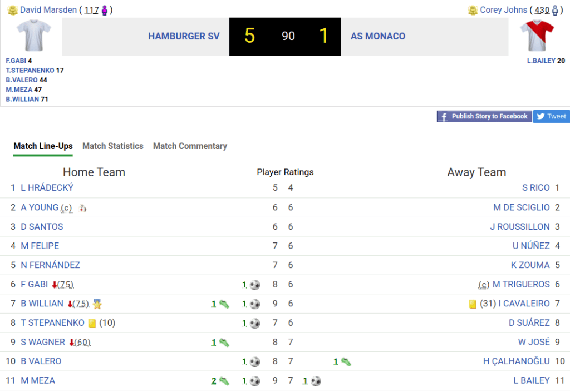Select the Match Line-Ups tab
This screenshot has height=392, width=570.
tap(43, 146)
